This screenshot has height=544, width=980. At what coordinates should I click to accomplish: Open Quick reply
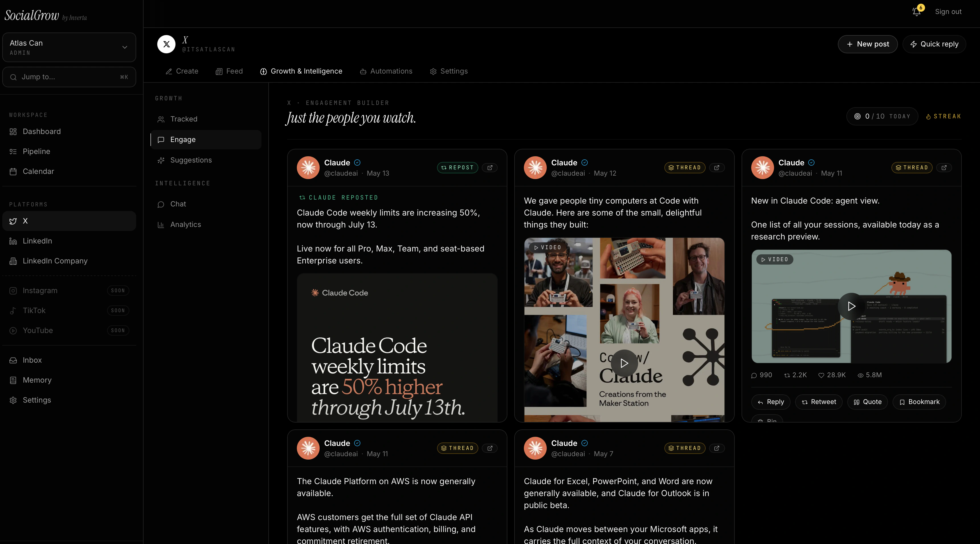[934, 44]
